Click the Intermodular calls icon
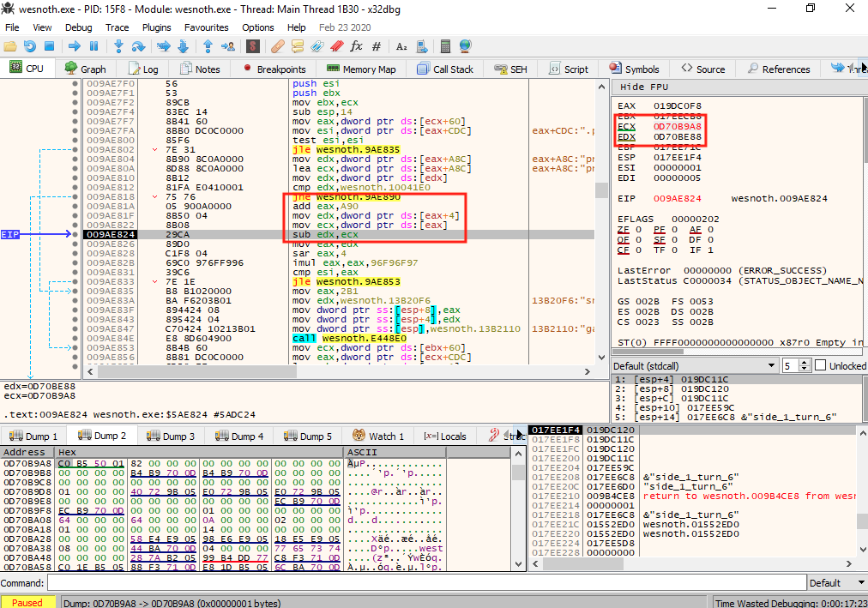Image resolution: width=868 pixels, height=608 pixels. 421,46
